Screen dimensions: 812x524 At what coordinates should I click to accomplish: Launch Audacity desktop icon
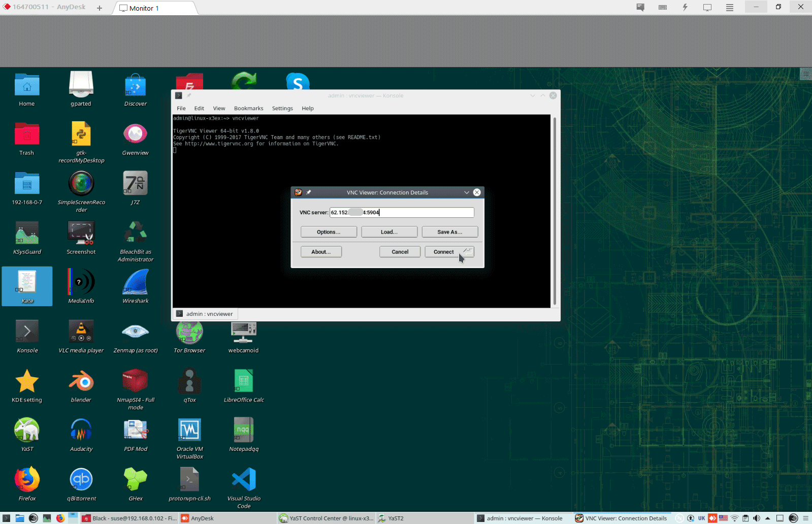point(81,435)
